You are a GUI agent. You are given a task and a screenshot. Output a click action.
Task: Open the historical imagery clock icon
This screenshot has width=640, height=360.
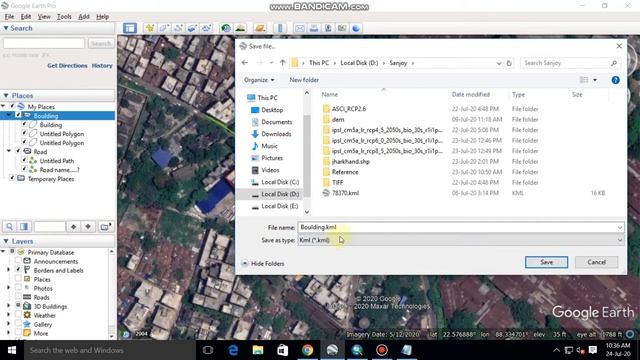click(x=226, y=28)
